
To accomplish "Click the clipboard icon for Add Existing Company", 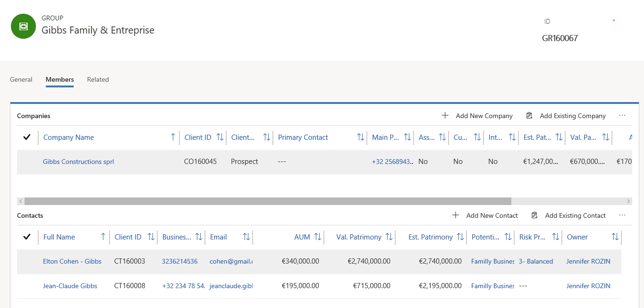I will (x=529, y=115).
